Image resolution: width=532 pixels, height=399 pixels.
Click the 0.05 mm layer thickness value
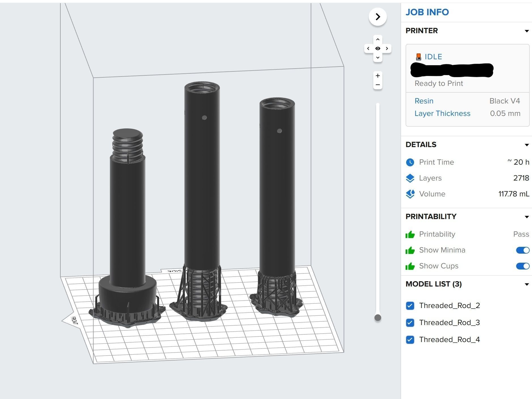point(505,113)
